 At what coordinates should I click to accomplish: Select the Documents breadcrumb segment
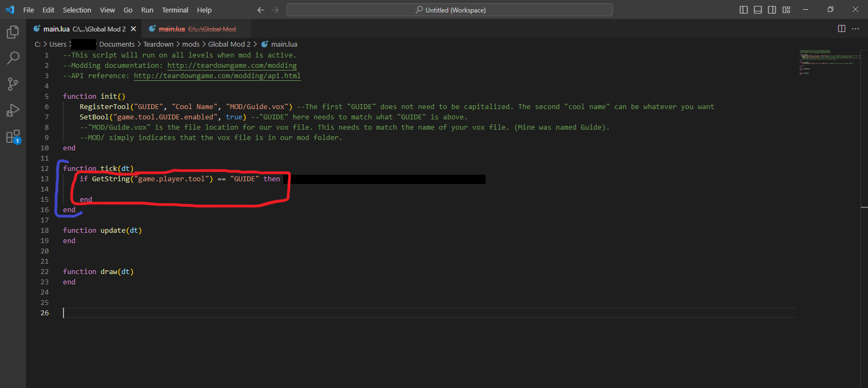117,44
